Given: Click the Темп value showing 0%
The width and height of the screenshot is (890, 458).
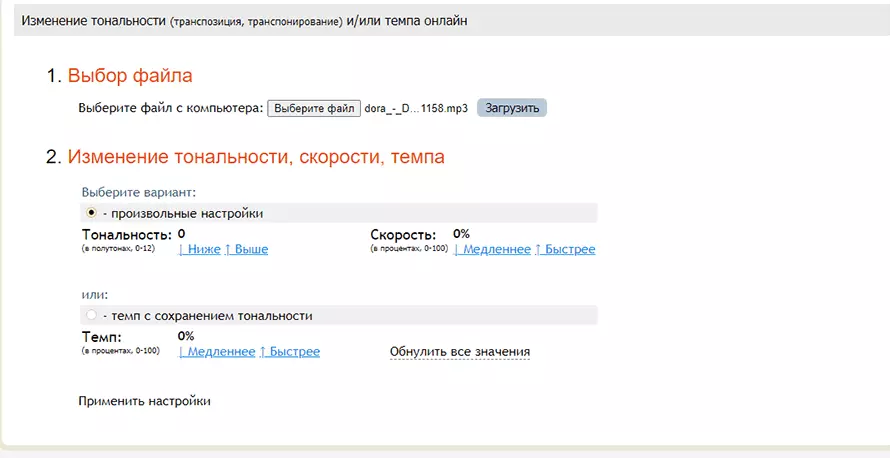Looking at the screenshot, I should tap(186, 336).
